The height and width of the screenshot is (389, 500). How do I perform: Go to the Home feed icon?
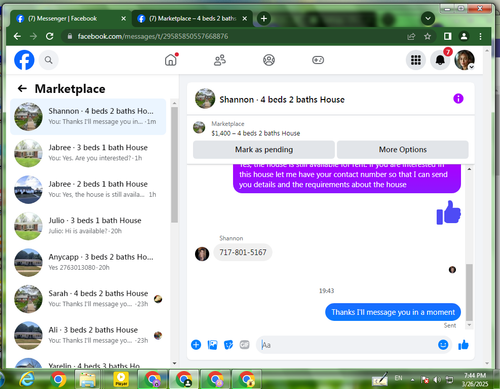[x=171, y=60]
